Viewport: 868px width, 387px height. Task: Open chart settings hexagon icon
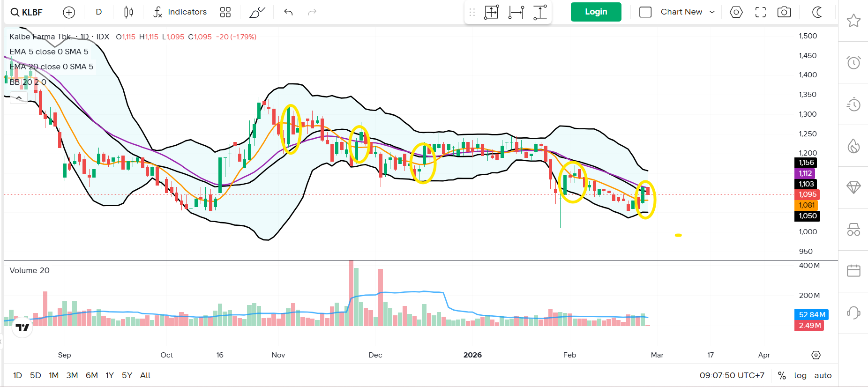736,12
